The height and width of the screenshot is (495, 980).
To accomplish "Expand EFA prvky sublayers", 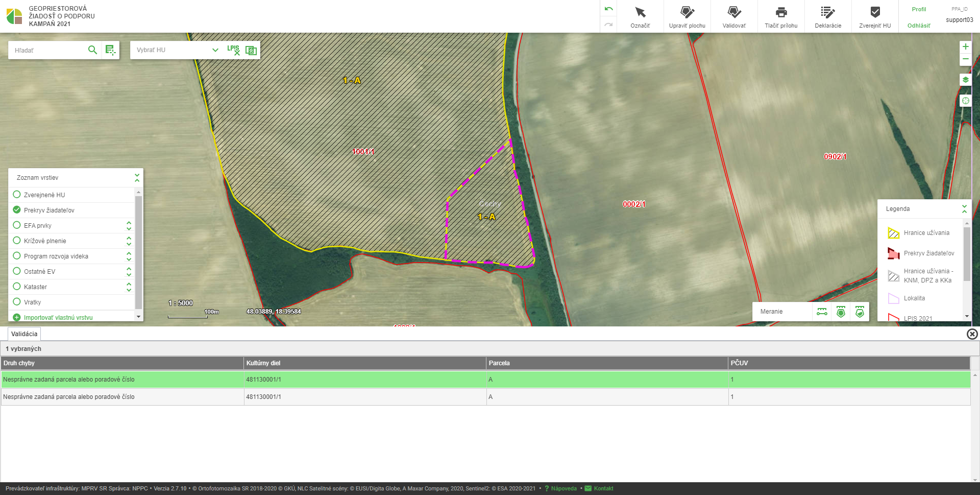I will tap(129, 225).
